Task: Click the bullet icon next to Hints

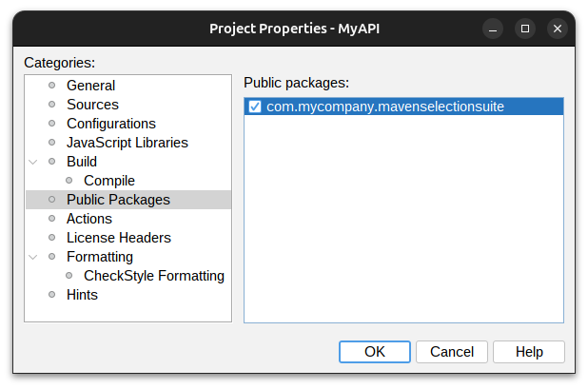Action: pyautogui.click(x=51, y=295)
